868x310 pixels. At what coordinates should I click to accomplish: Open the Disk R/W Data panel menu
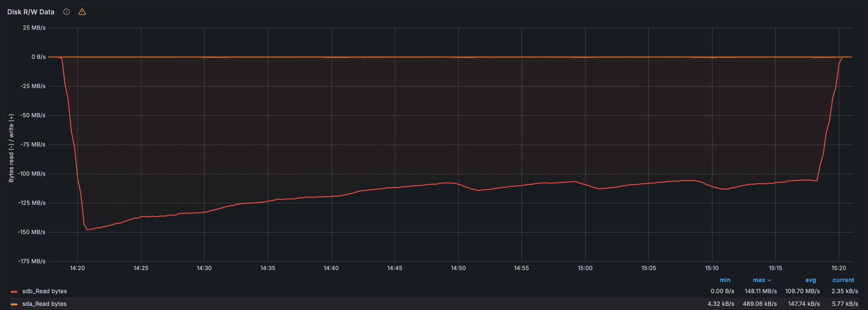(31, 12)
